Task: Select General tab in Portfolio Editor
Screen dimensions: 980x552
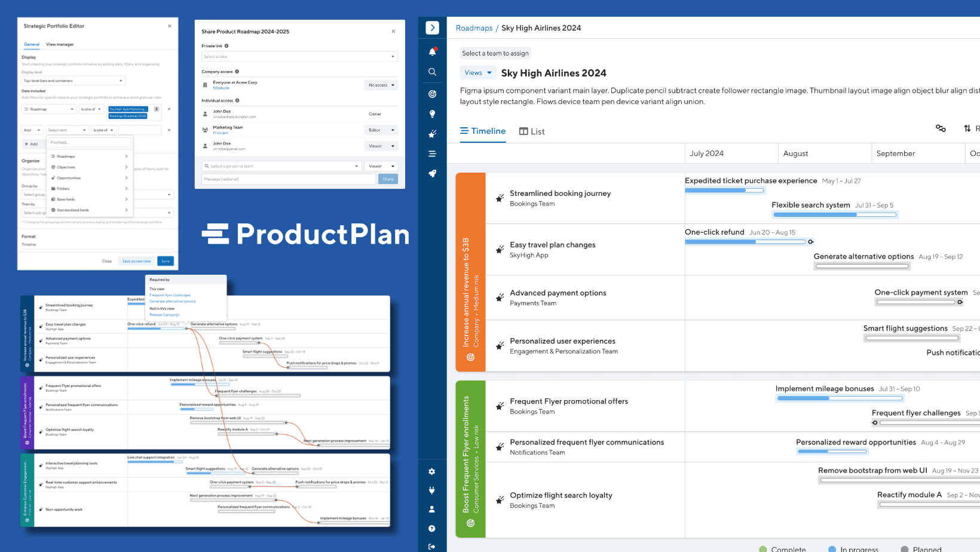Action: tap(32, 44)
